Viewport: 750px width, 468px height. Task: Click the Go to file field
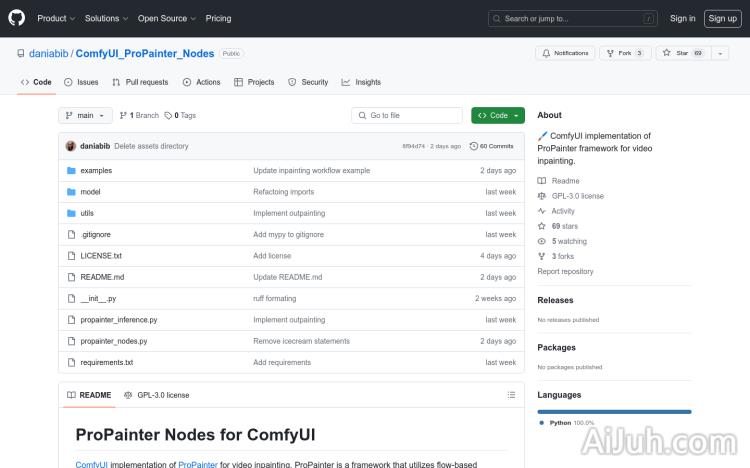[x=407, y=115]
